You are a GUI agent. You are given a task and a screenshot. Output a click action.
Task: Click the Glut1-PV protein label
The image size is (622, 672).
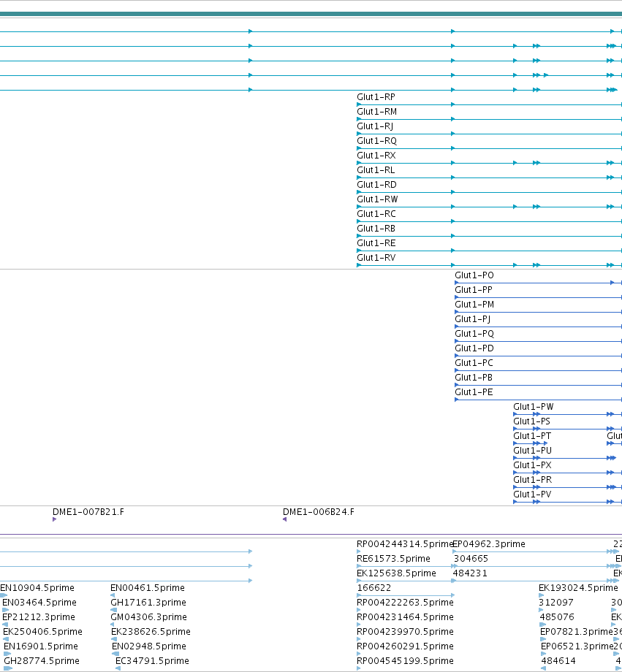532,494
